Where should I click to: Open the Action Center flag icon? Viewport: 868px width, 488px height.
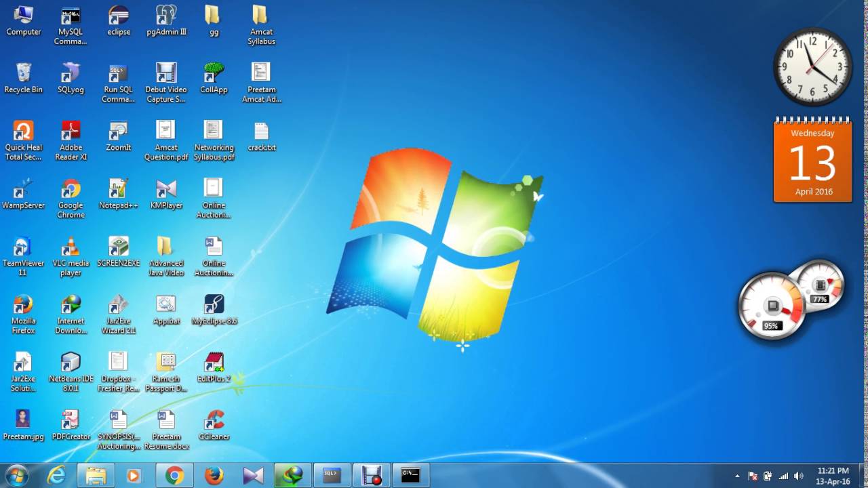coord(753,476)
